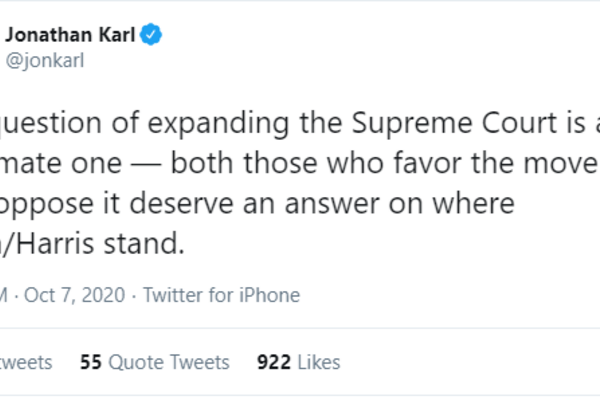This screenshot has height=400, width=600.
Task: Click the blue verified badge icon
Action: [x=152, y=37]
